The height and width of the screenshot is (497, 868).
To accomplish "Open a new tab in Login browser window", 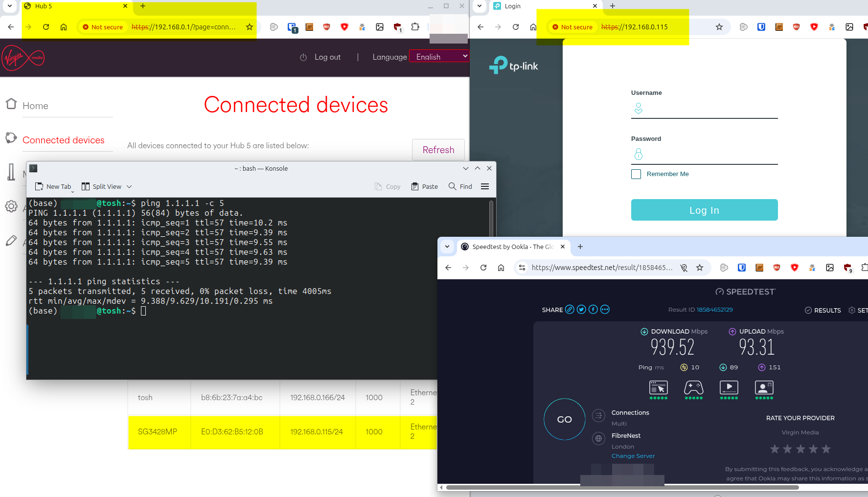I will pos(613,6).
